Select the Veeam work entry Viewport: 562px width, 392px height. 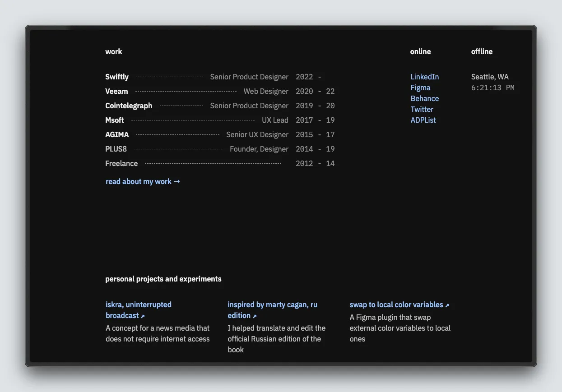pyautogui.click(x=116, y=91)
